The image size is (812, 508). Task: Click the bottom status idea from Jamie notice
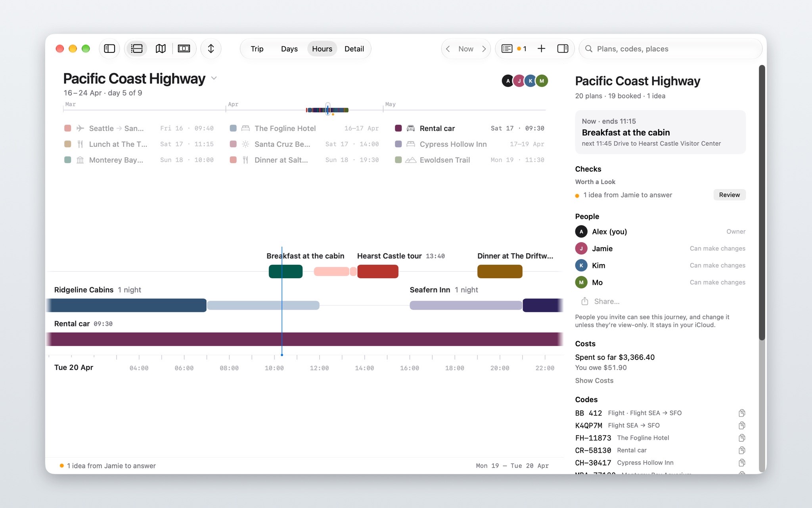[x=107, y=466]
